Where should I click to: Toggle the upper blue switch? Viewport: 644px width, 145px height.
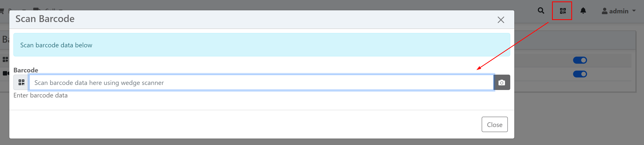tap(580, 60)
